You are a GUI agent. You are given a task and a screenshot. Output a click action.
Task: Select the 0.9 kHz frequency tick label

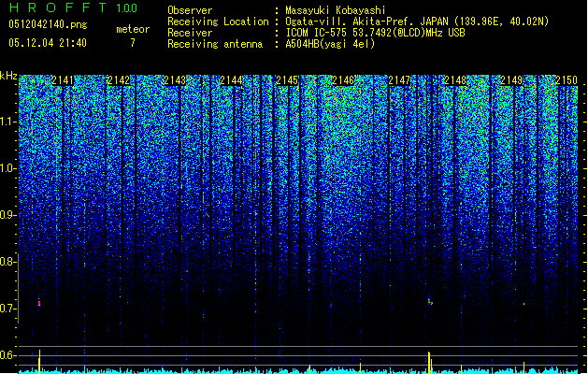pyautogui.click(x=7, y=215)
